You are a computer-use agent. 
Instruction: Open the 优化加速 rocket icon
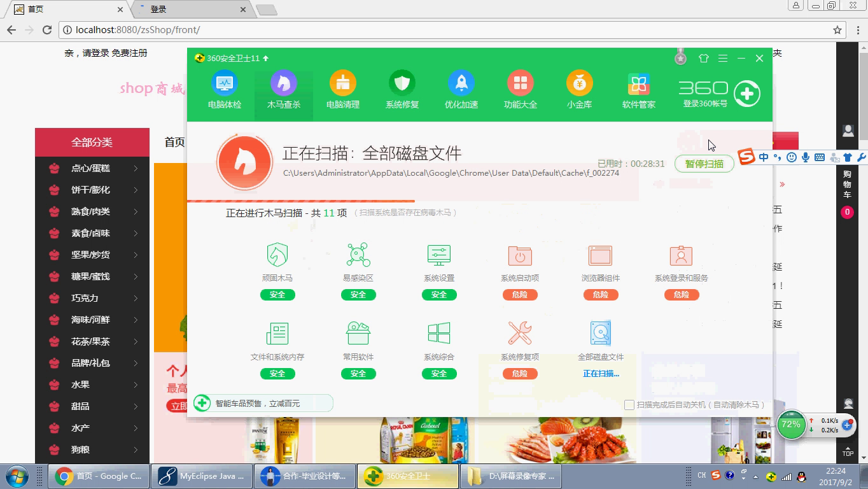click(461, 83)
